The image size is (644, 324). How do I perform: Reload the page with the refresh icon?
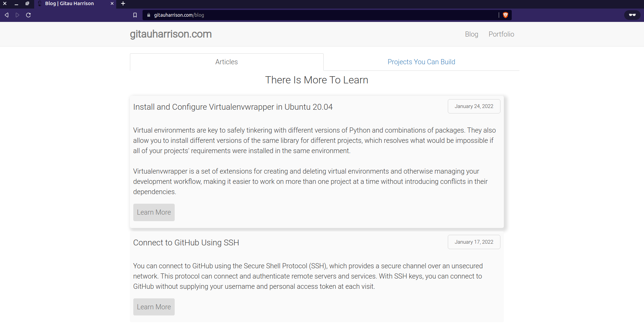click(x=28, y=15)
